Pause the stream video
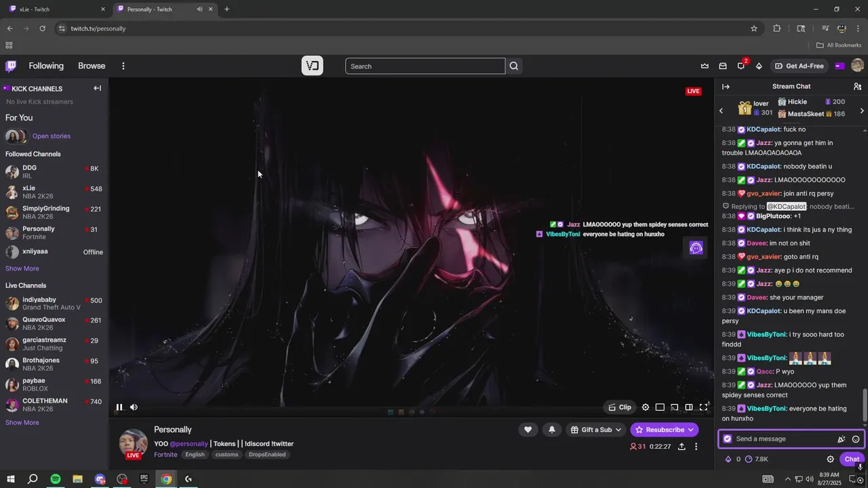The height and width of the screenshot is (488, 868). point(119,407)
